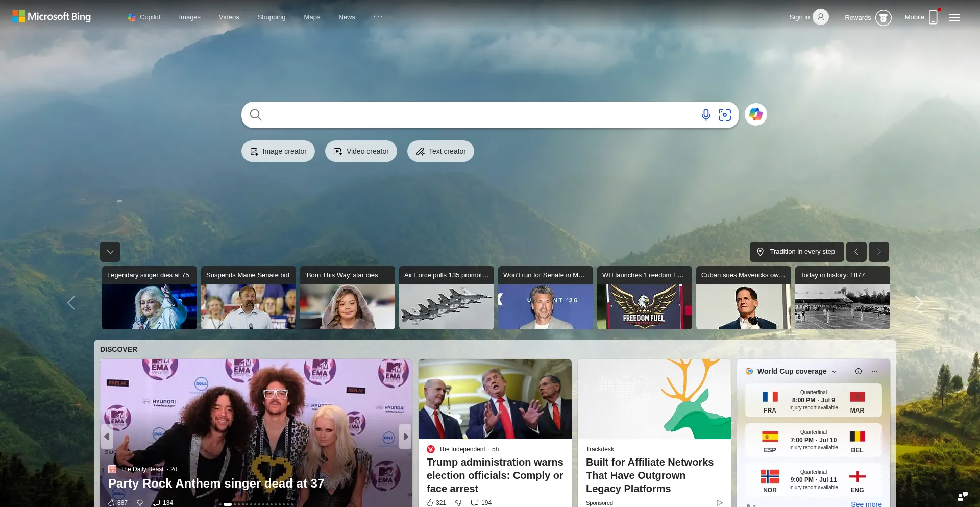
Task: Open visual search with the camera icon
Action: [725, 115]
